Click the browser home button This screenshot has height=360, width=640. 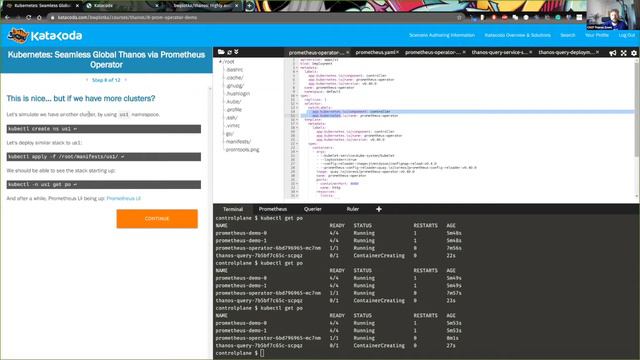click(x=39, y=18)
